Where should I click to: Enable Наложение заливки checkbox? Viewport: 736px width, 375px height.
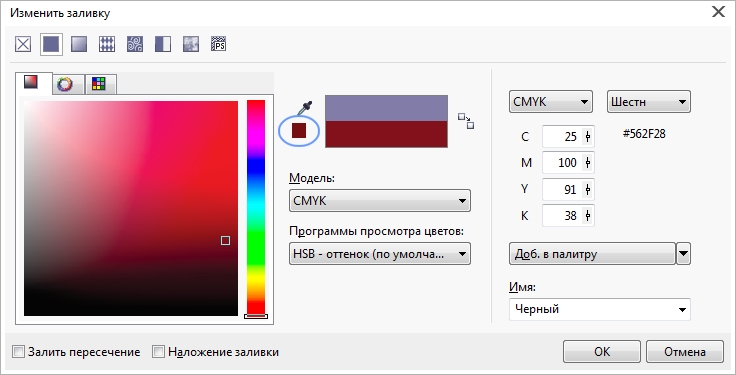(159, 352)
